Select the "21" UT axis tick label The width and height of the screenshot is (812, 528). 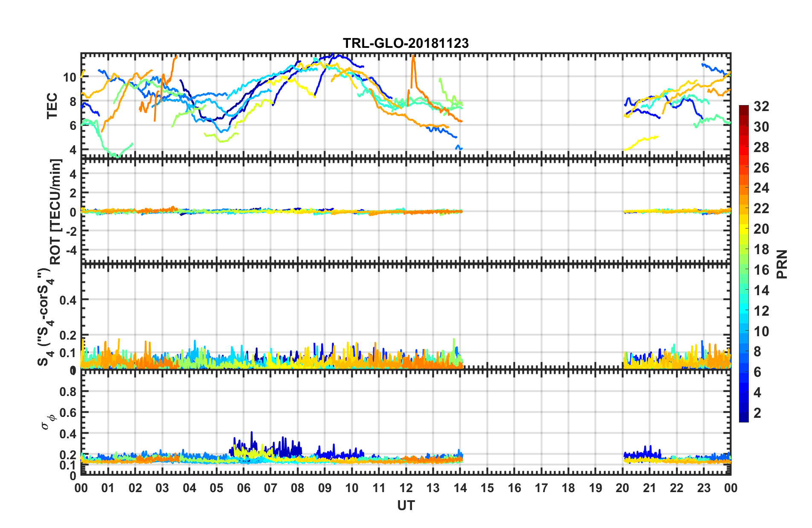[x=650, y=488]
